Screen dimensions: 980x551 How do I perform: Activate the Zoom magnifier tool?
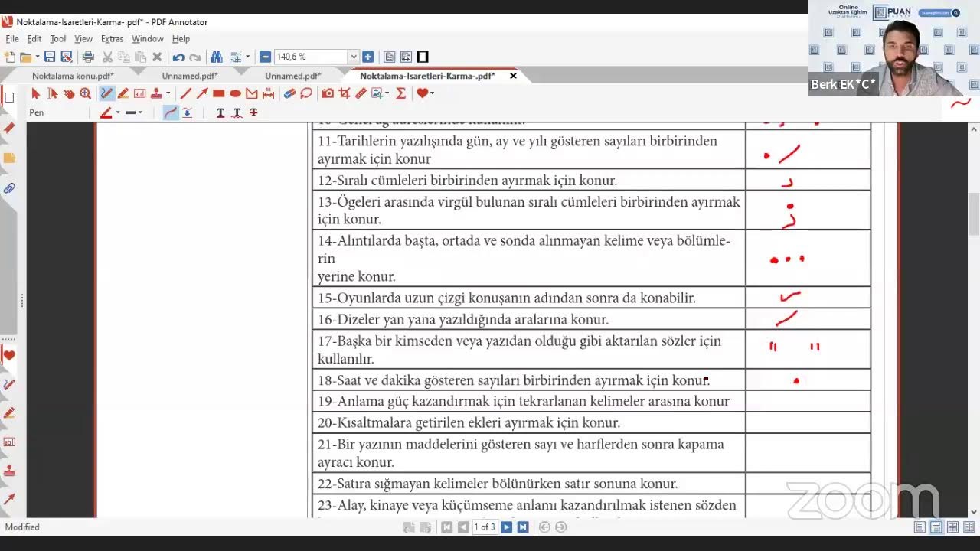click(85, 93)
